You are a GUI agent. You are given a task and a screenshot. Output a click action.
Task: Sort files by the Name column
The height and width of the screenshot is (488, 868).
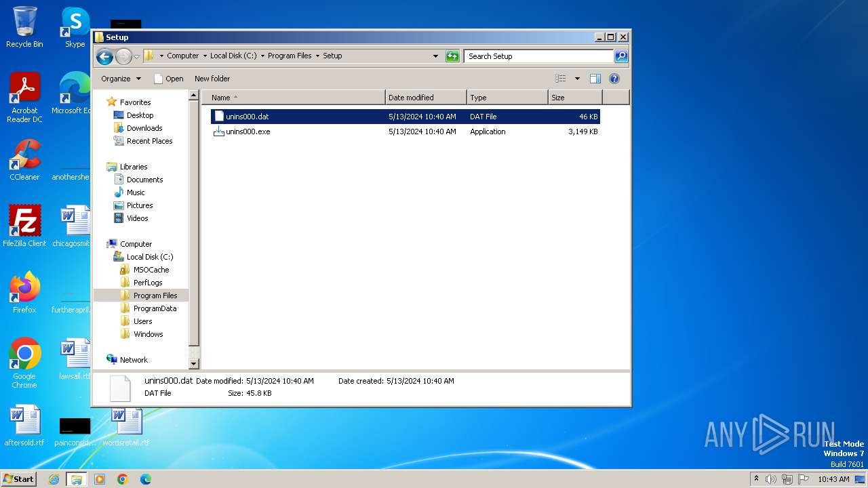294,98
